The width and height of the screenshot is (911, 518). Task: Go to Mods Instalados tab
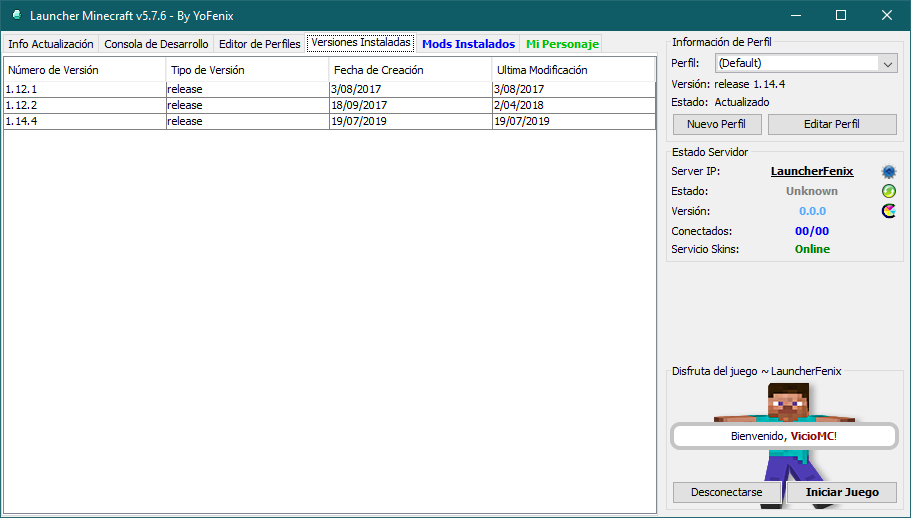coord(468,44)
